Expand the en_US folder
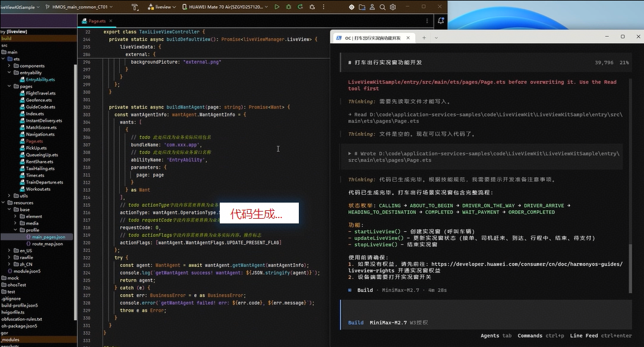This screenshot has height=347, width=644. [9, 251]
